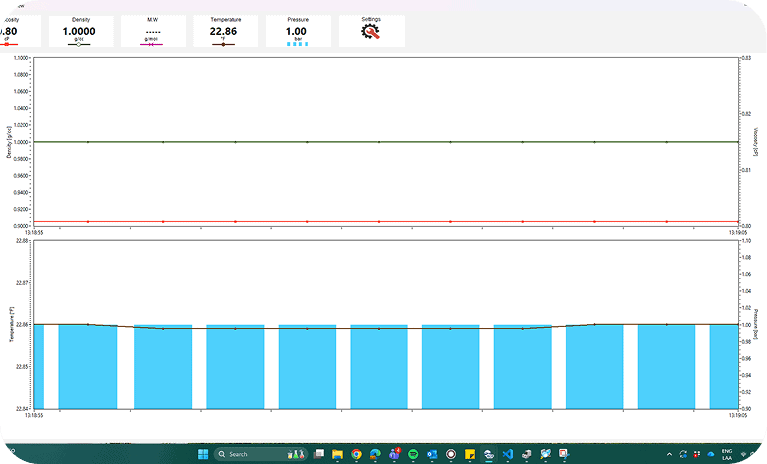The width and height of the screenshot is (767, 464).
Task: Open Task View from the taskbar
Action: pos(319,454)
